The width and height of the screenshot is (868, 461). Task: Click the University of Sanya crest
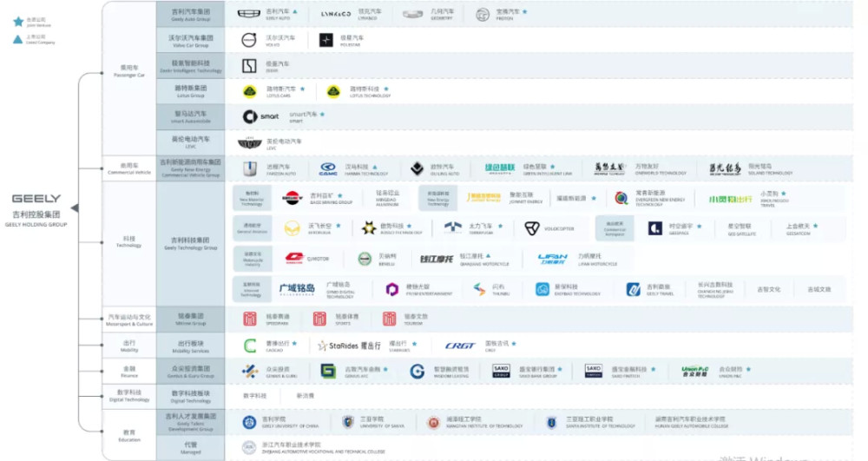pos(348,423)
